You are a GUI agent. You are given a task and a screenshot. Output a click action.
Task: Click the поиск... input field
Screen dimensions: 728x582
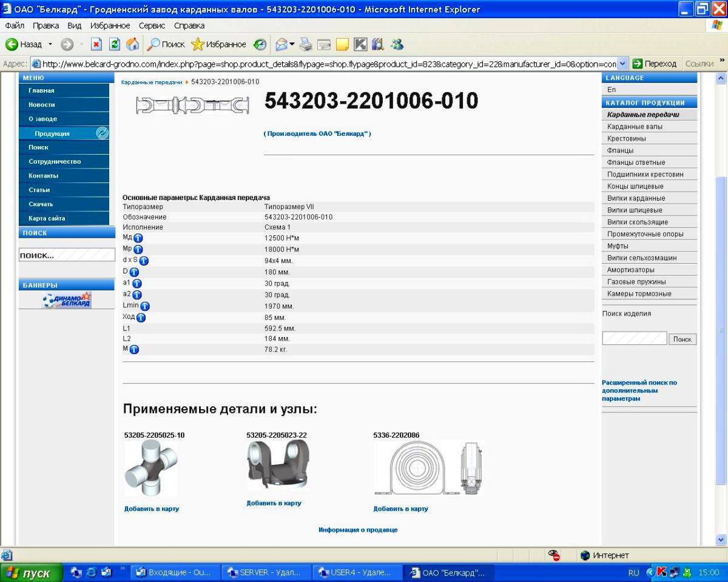point(67,255)
